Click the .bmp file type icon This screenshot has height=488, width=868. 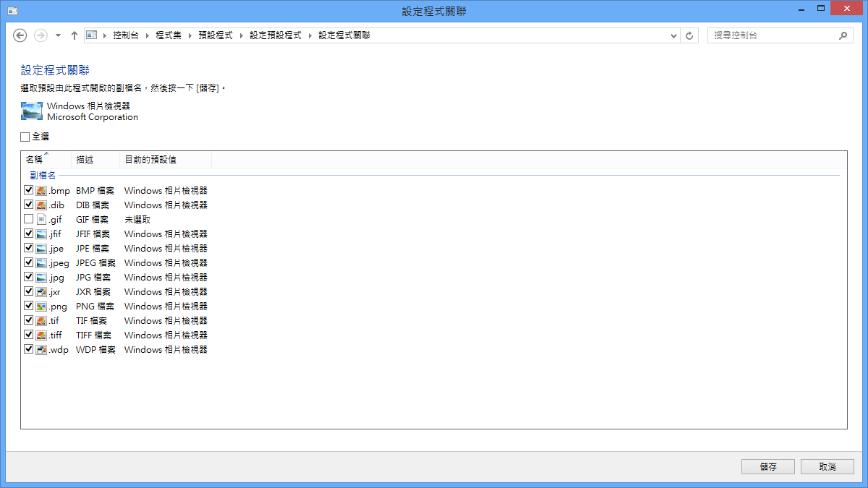41,190
